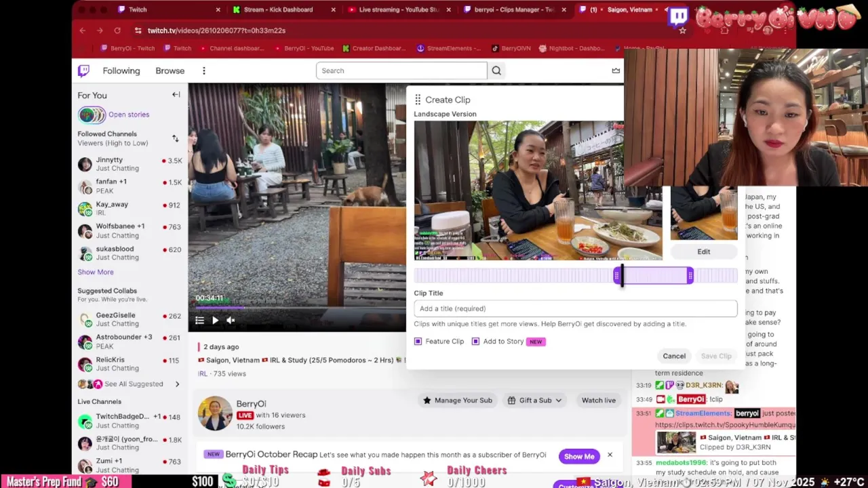Click the Save Clip button
The image size is (868, 488).
coord(716,356)
